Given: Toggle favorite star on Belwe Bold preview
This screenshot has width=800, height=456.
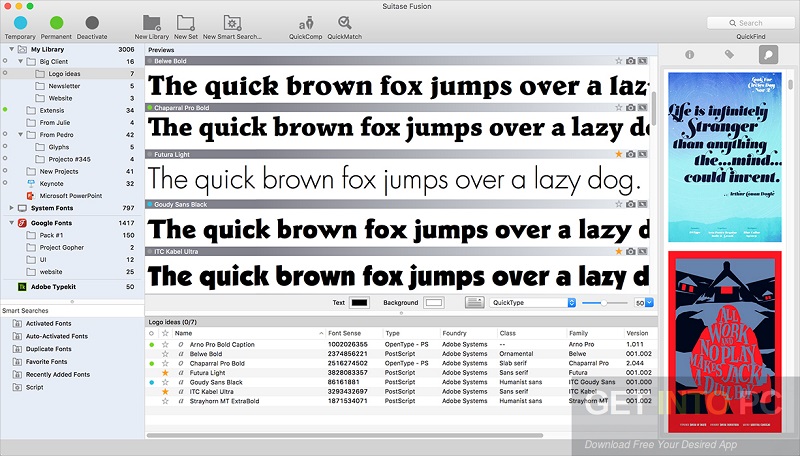Looking at the screenshot, I should [x=618, y=61].
